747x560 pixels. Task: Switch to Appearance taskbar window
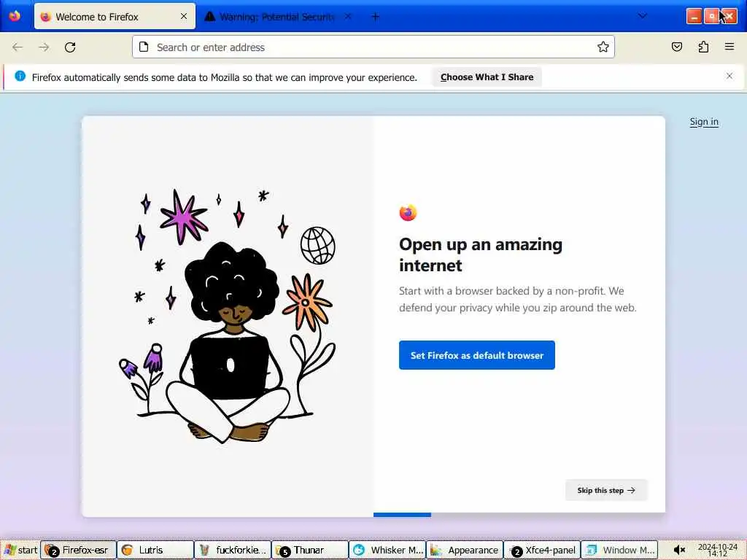pos(465,550)
